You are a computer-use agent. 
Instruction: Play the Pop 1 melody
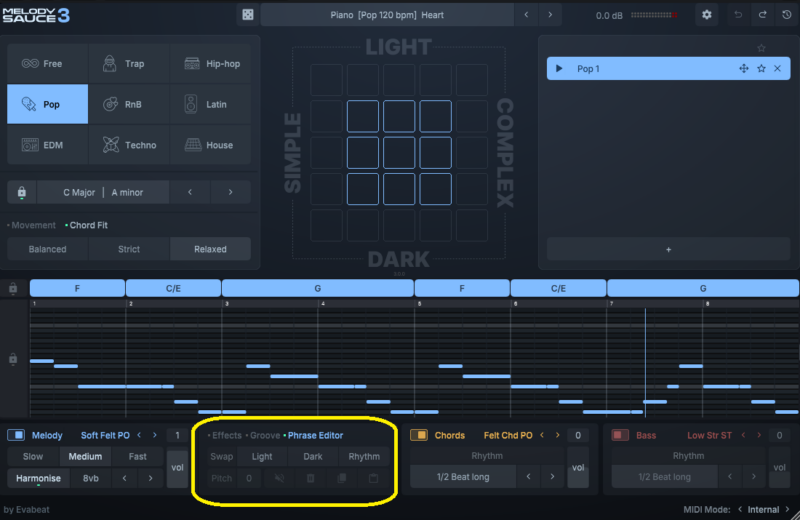tap(558, 69)
